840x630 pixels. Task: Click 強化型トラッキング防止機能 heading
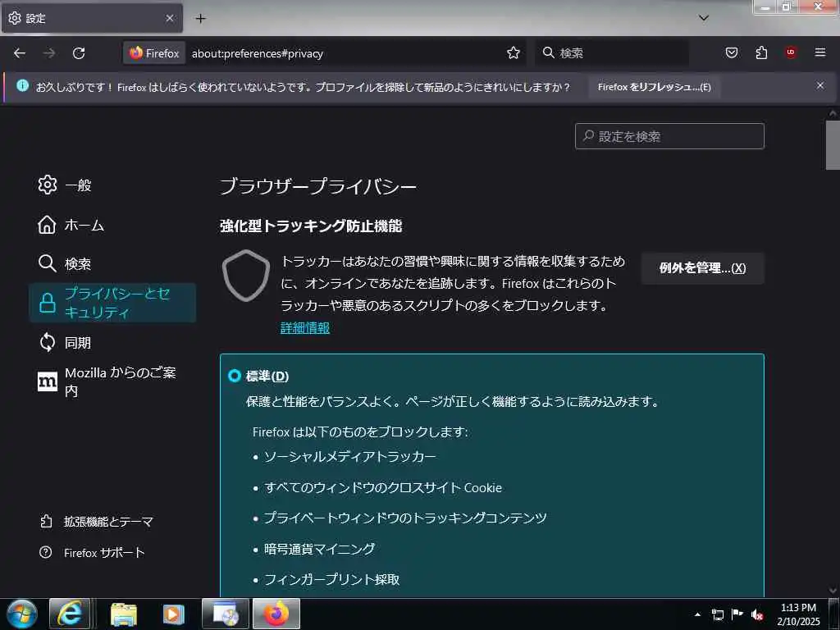pyautogui.click(x=311, y=226)
